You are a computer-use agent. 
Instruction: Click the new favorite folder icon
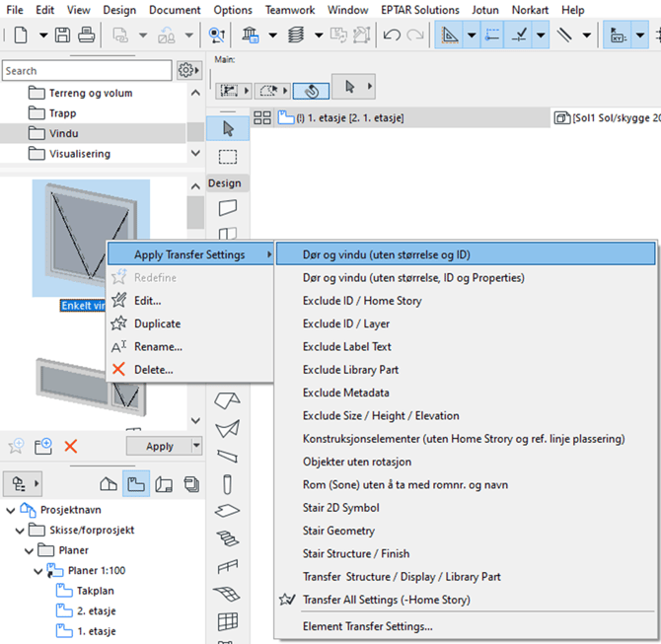point(43,446)
